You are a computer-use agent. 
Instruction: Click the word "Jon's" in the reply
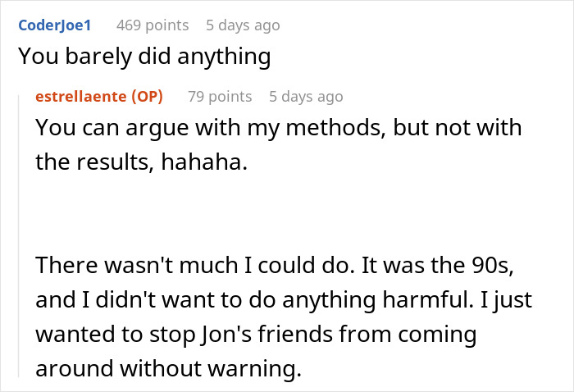click(x=225, y=334)
